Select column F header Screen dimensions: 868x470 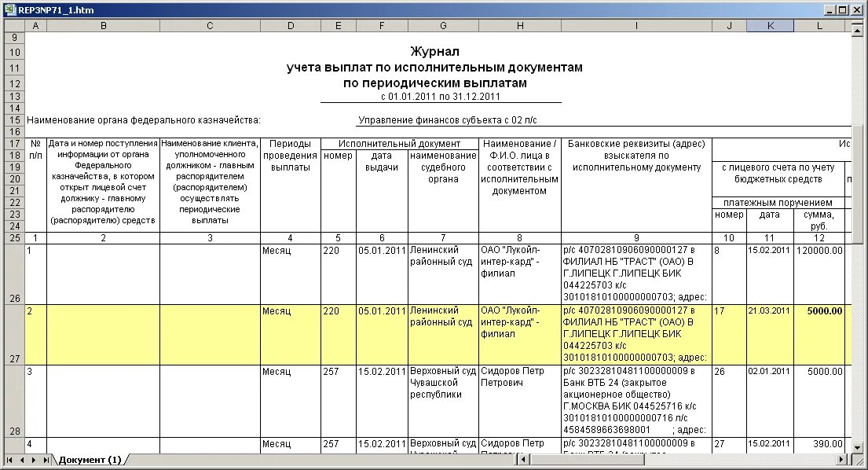point(382,26)
